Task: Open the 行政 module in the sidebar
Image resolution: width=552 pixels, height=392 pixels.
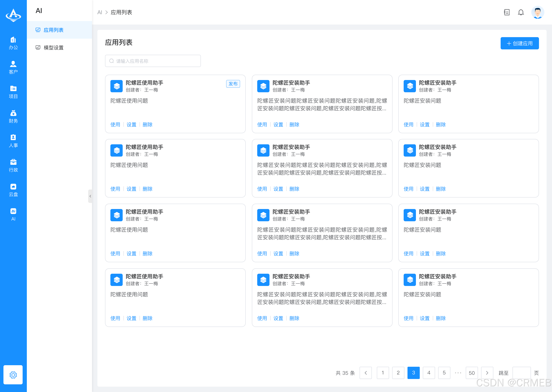Action: click(13, 166)
